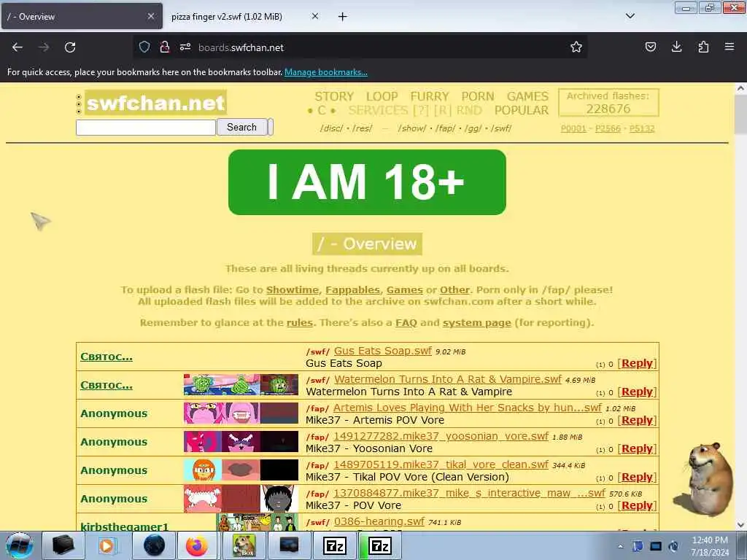This screenshot has height=560, width=747.
Task: Open the rules link
Action: [x=300, y=323]
